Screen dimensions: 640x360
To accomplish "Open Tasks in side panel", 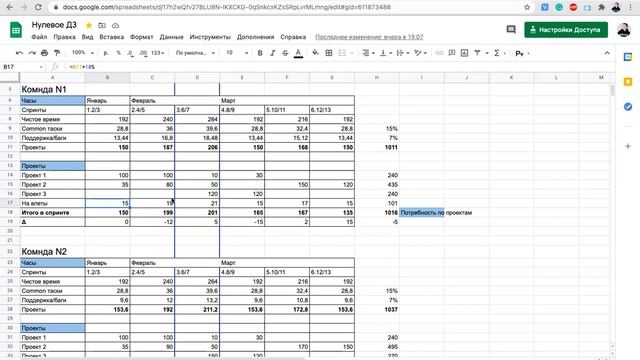I will 628,107.
